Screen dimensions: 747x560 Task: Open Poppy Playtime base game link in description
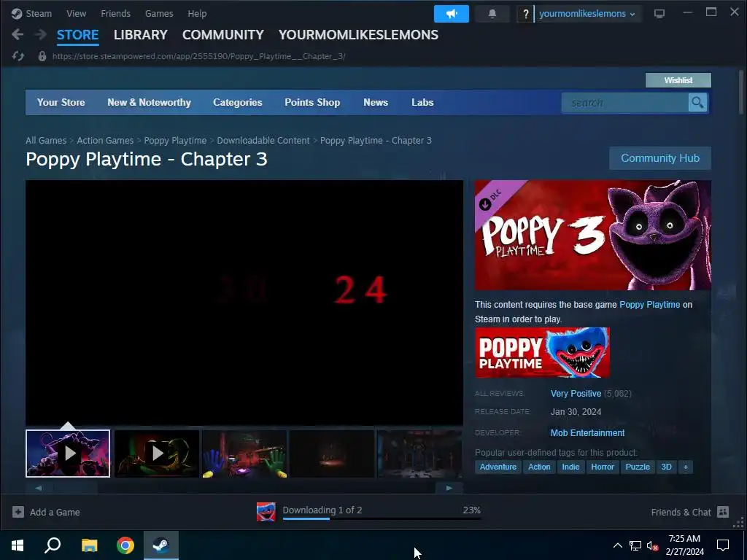pos(649,304)
